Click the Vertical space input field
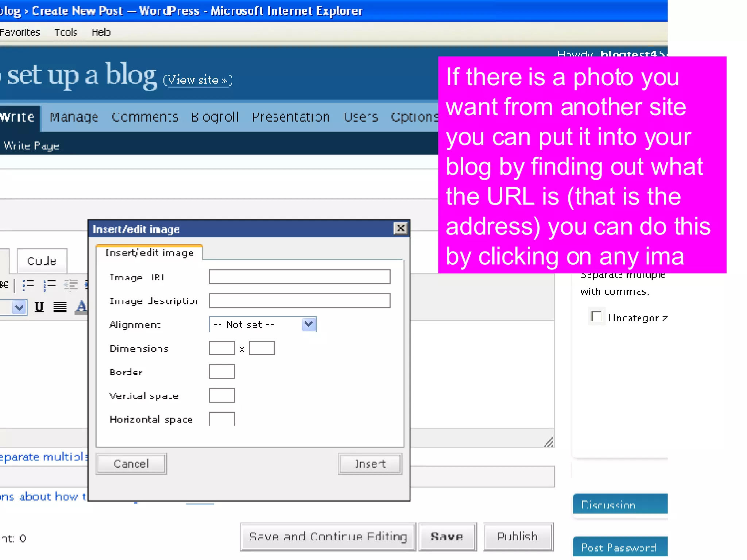747x560 pixels. click(x=222, y=396)
